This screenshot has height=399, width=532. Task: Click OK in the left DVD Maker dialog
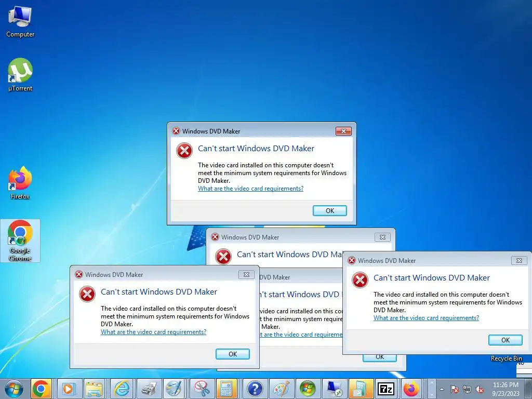(233, 354)
